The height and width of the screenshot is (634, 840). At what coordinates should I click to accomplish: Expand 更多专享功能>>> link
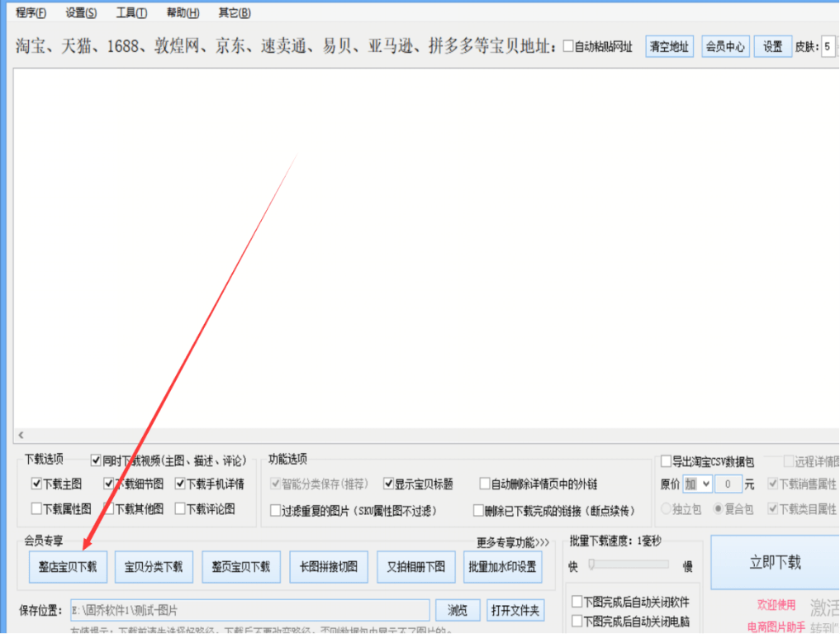click(512, 542)
